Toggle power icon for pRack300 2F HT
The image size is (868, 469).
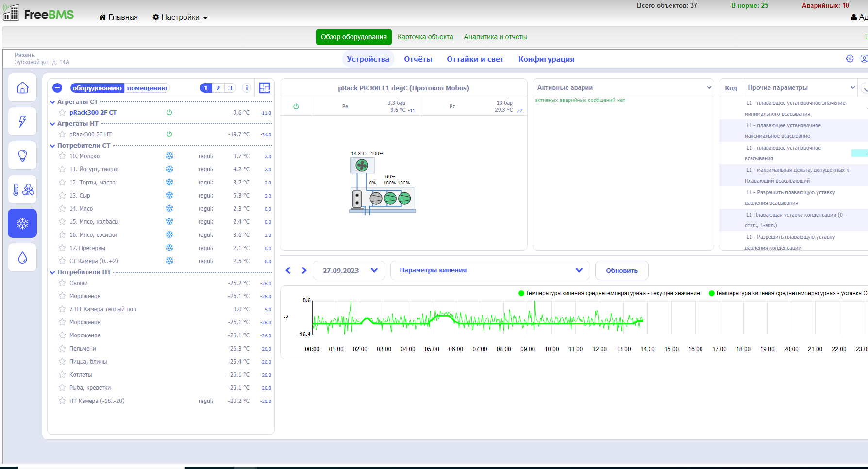(x=169, y=134)
